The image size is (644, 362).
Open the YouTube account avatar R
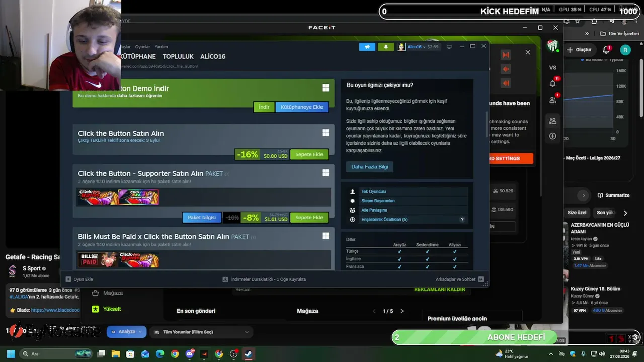click(x=625, y=50)
